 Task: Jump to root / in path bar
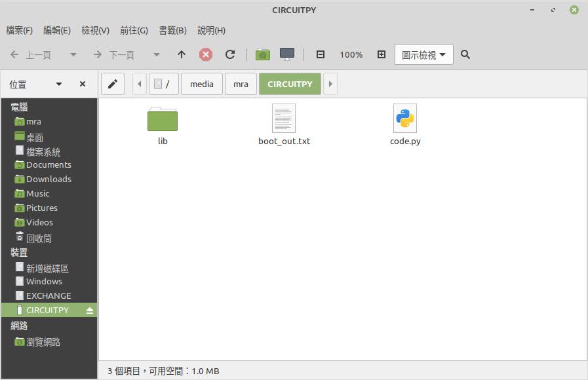click(x=163, y=84)
